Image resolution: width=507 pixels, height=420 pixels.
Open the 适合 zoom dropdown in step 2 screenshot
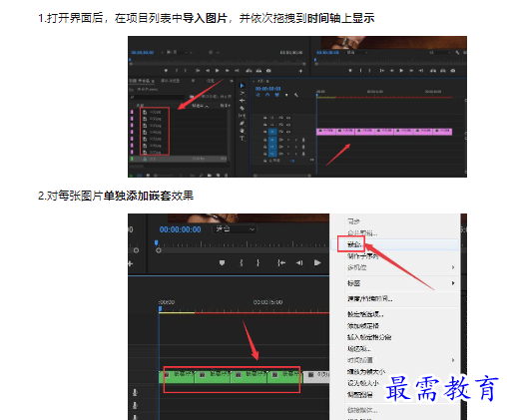click(x=235, y=229)
